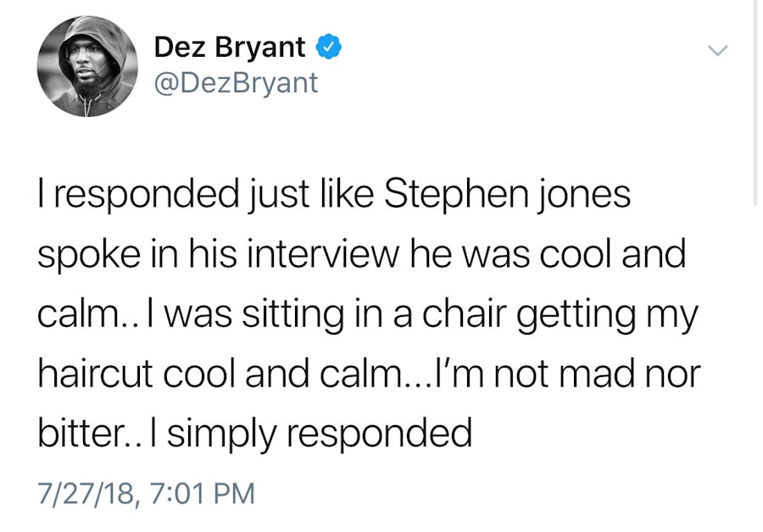
Task: Click the @DezBryant handle
Action: pyautogui.click(x=236, y=83)
